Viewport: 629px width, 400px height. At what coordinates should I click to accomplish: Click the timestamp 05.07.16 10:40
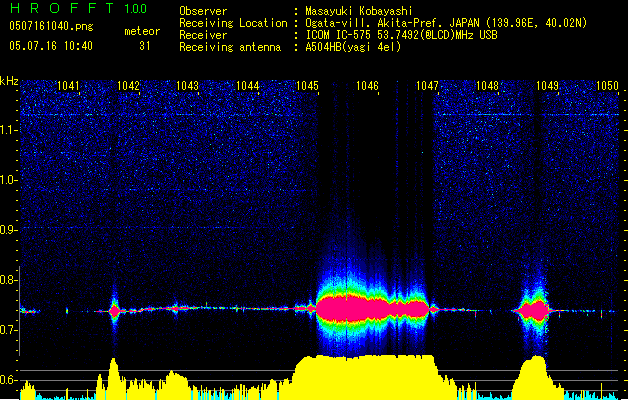51,46
